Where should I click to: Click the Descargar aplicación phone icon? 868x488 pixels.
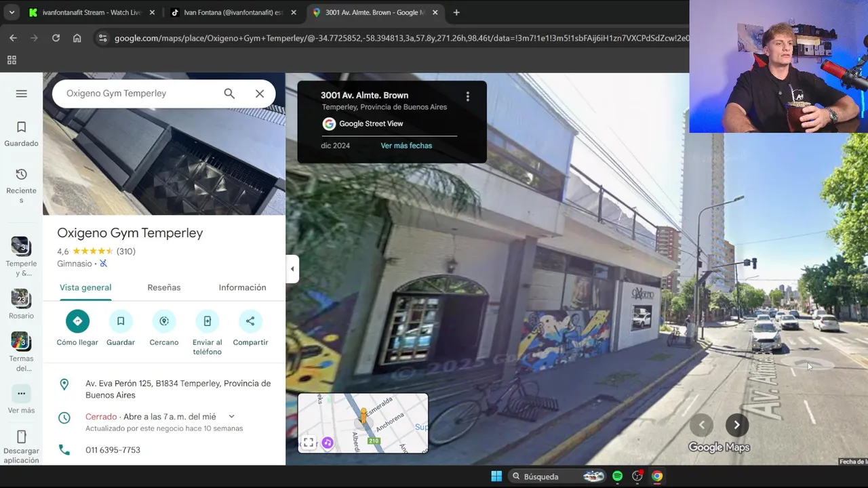coord(21,437)
